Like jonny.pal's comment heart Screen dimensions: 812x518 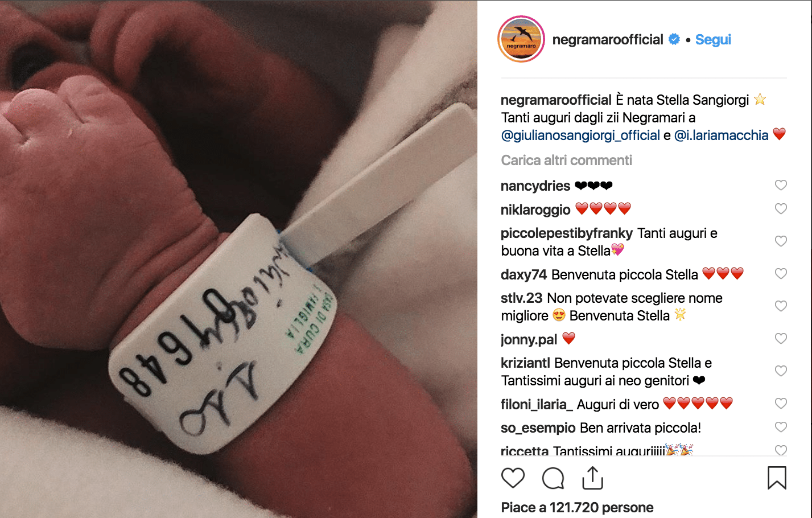(x=781, y=339)
